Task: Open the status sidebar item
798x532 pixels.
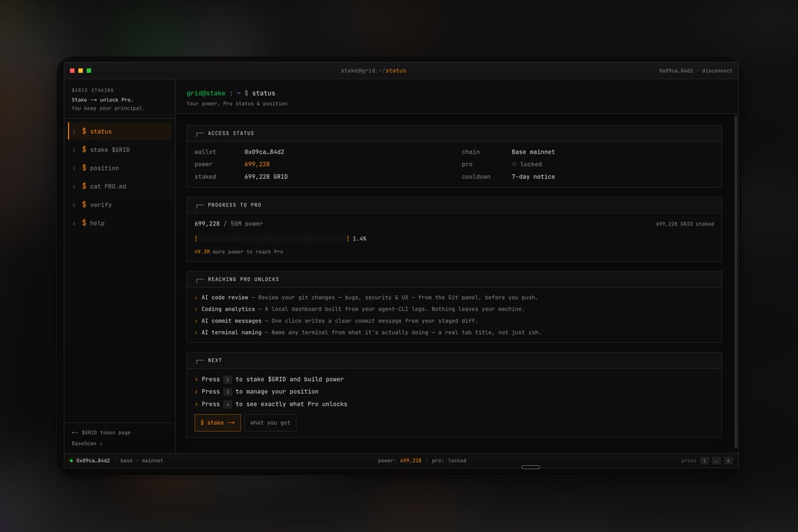Action: 120,131
